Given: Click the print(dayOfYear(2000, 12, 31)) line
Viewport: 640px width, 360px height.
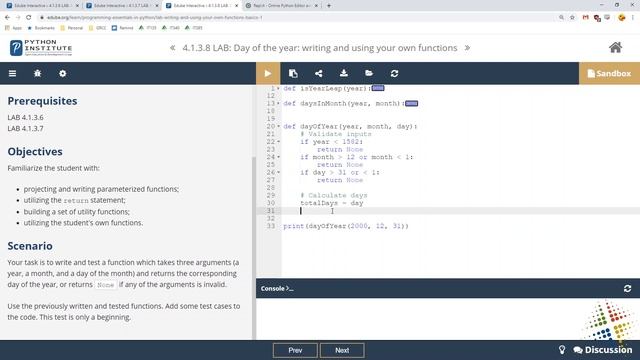Looking at the screenshot, I should pos(346,226).
